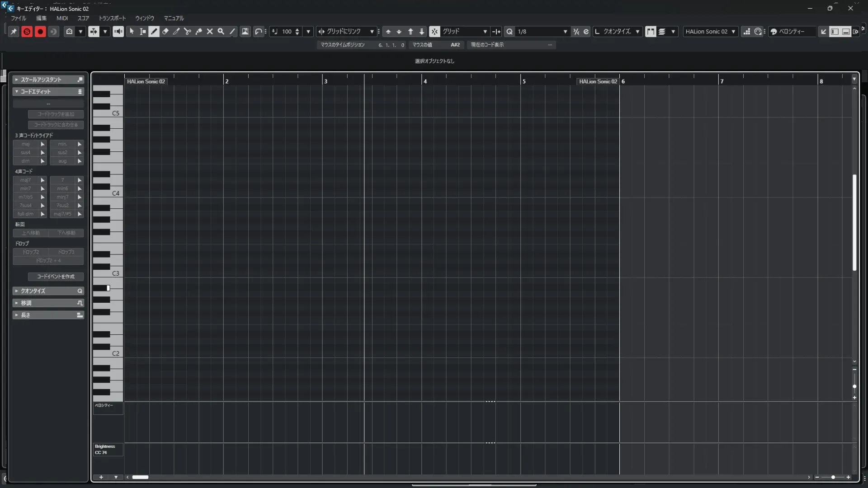Click the maj triad chord button

(x=26, y=144)
